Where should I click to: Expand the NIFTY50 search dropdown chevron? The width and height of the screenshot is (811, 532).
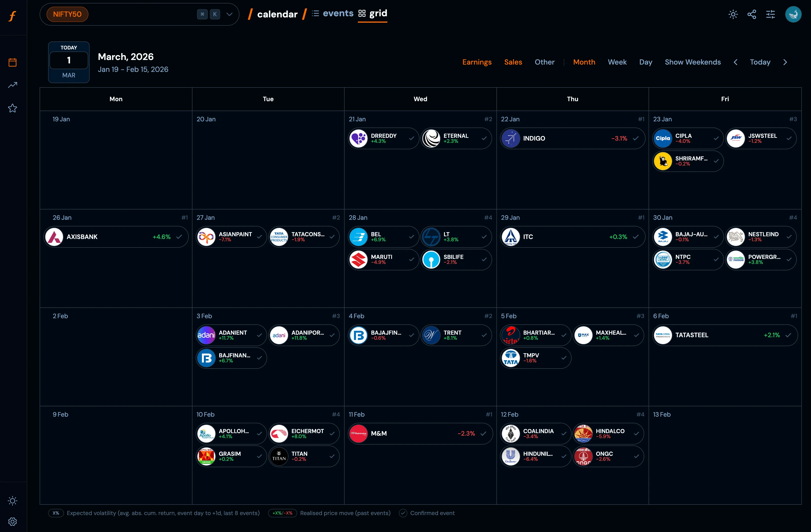click(x=229, y=14)
